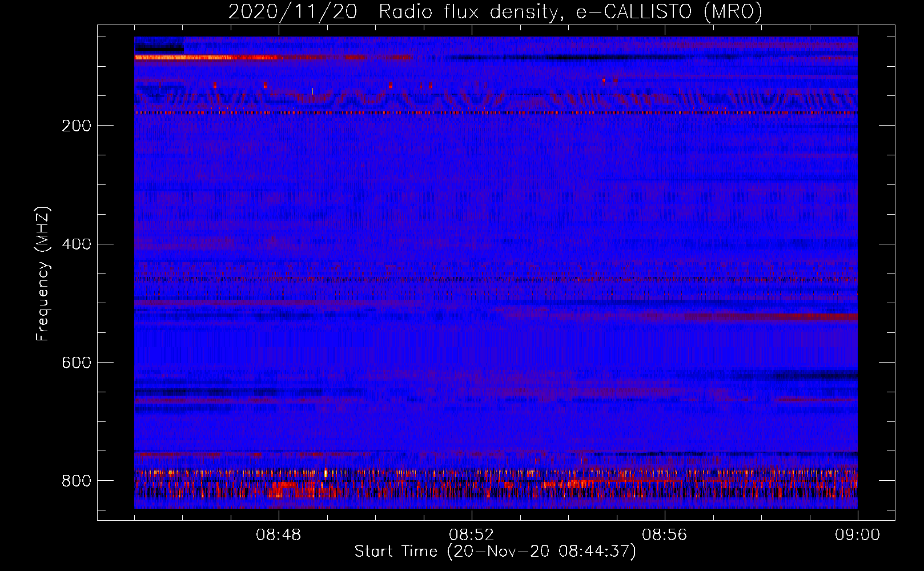Click the 400 frequency tick label
924x571 pixels.
point(76,244)
